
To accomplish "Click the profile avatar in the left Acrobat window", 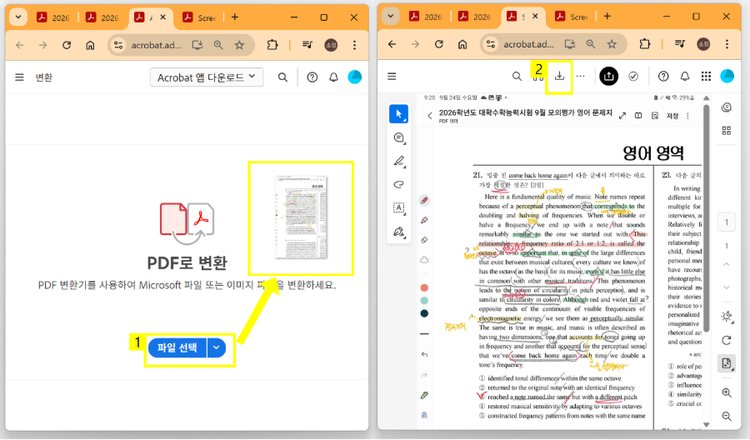I will pos(354,77).
